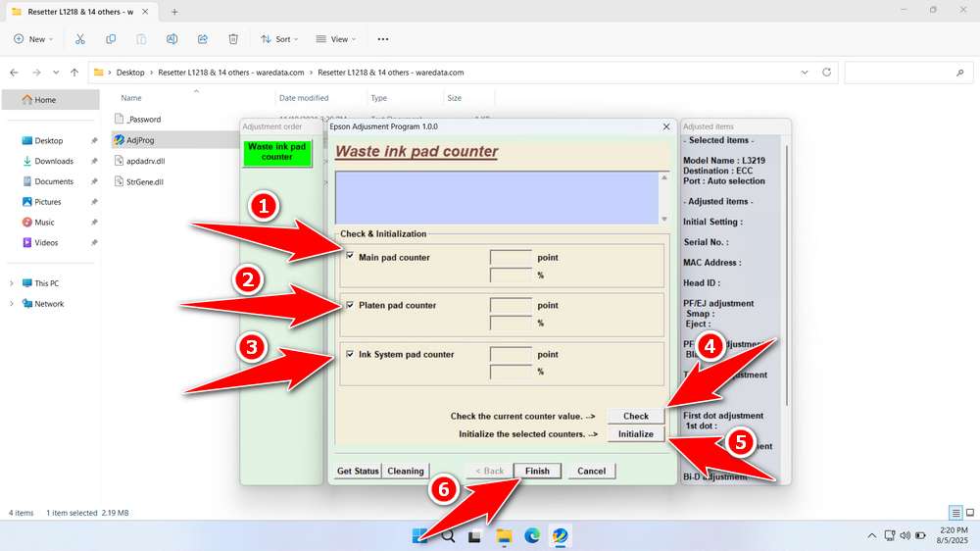Click the AdjProg taskbar icon

tap(560, 536)
